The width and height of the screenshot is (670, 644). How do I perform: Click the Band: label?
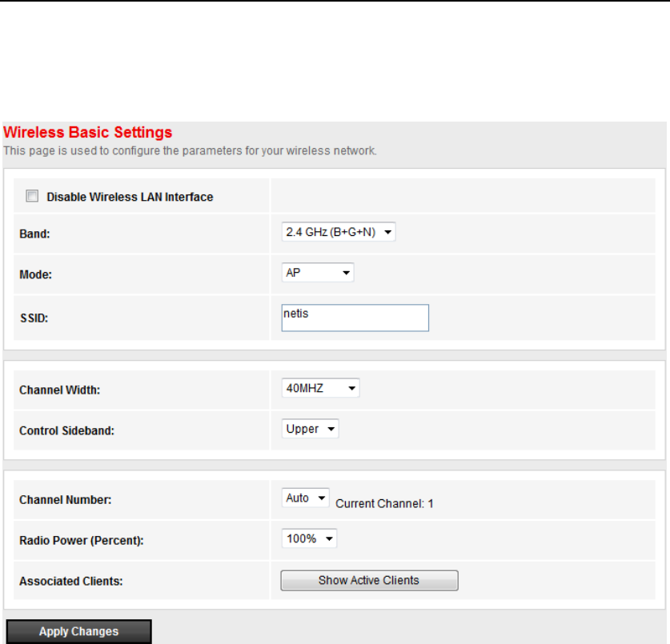pos(34,234)
